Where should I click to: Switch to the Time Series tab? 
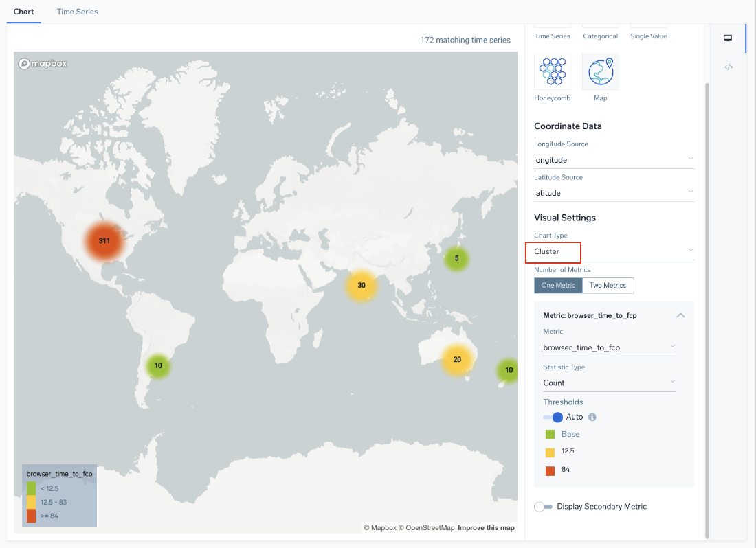[77, 12]
